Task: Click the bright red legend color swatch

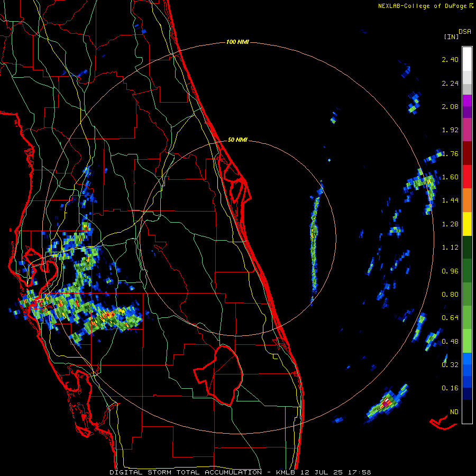Action: (x=467, y=177)
